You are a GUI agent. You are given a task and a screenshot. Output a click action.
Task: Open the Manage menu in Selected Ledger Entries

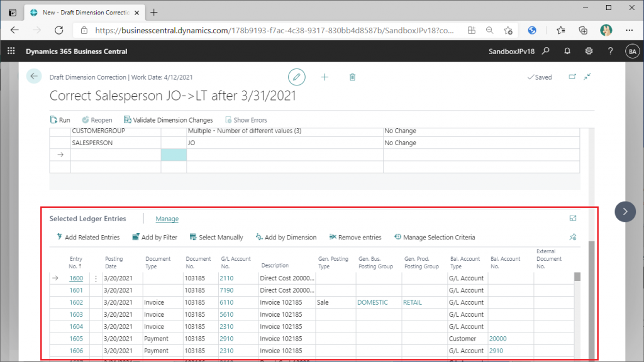(x=167, y=219)
